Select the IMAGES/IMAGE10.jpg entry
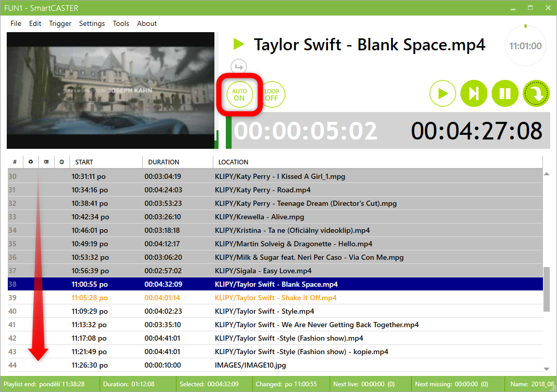The image size is (557, 392). tap(275, 365)
